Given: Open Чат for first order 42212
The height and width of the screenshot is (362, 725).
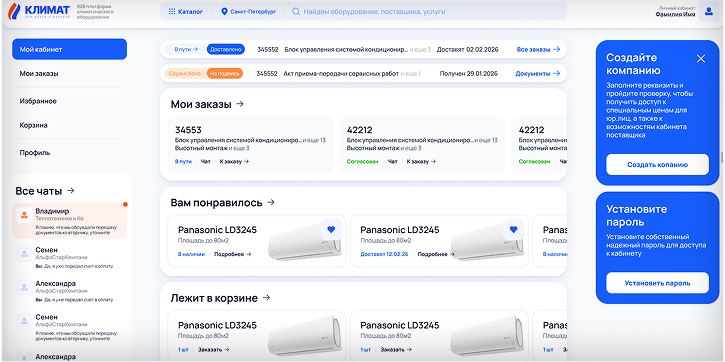Looking at the screenshot, I should pyautogui.click(x=393, y=161).
